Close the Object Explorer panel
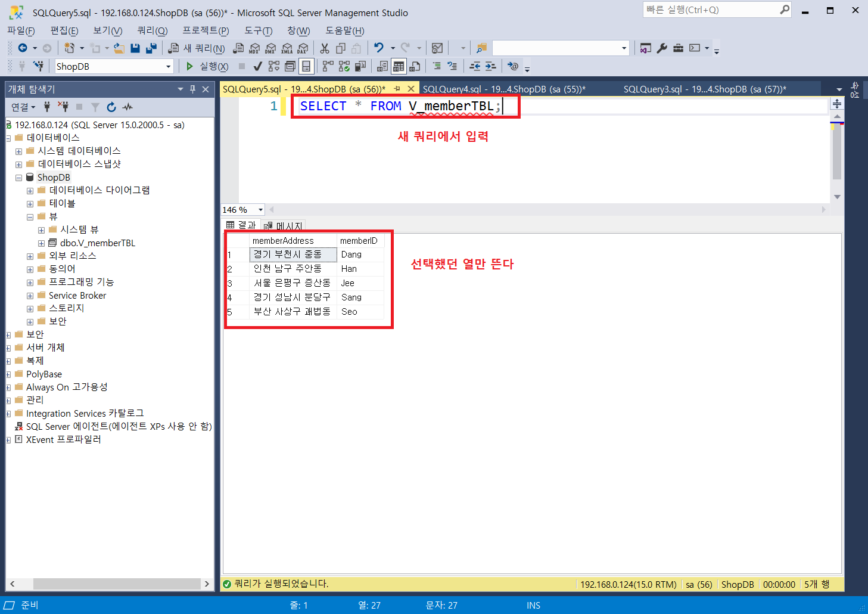This screenshot has height=614, width=868. 206,89
